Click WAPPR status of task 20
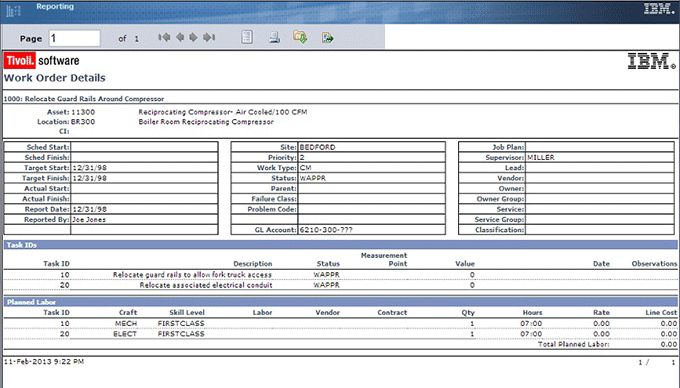The image size is (680, 388). 327,285
